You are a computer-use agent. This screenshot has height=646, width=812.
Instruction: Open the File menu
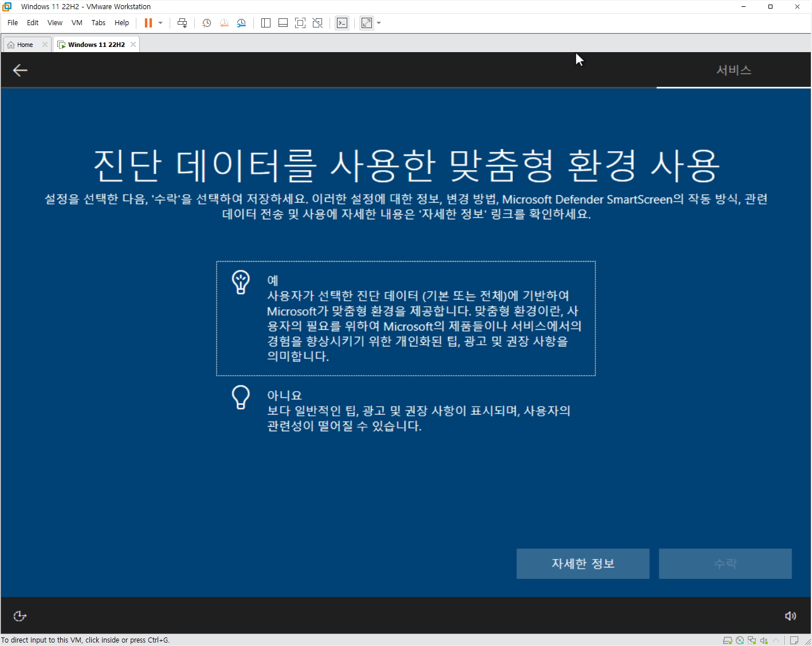(x=13, y=23)
